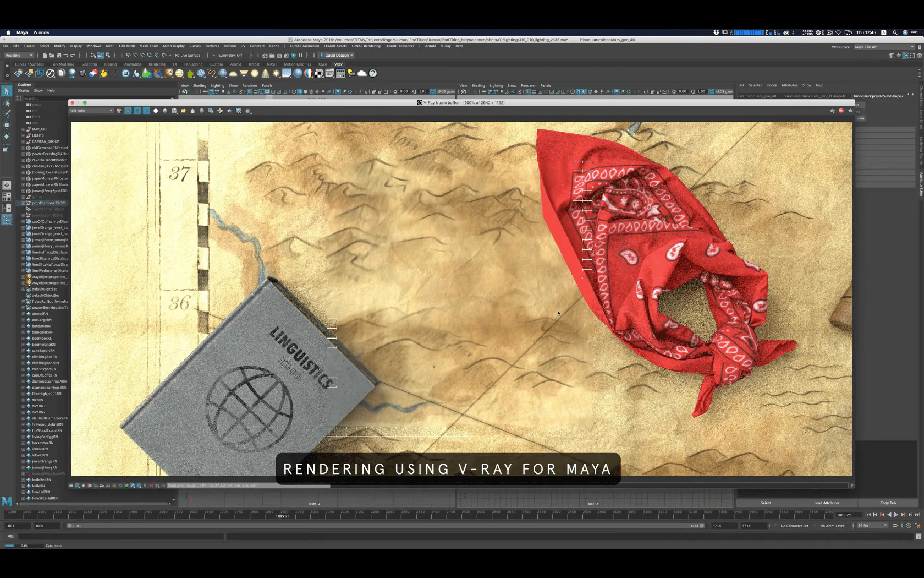Click the Hide button in Attribute Editor

pos(860,118)
